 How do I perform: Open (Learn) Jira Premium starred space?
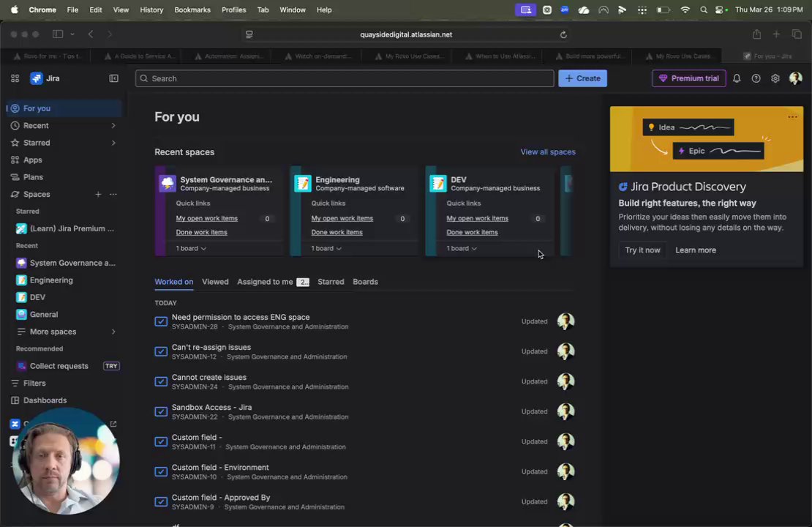64,228
